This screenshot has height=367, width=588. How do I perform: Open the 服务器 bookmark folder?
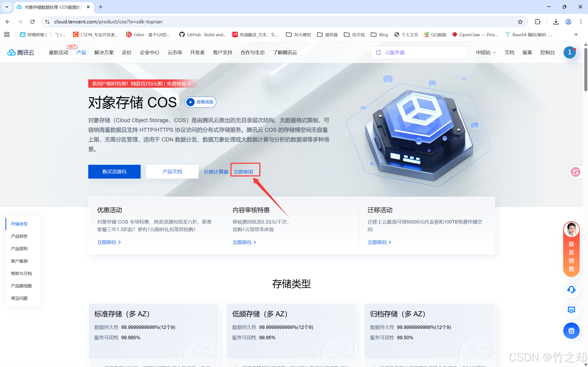[327, 35]
